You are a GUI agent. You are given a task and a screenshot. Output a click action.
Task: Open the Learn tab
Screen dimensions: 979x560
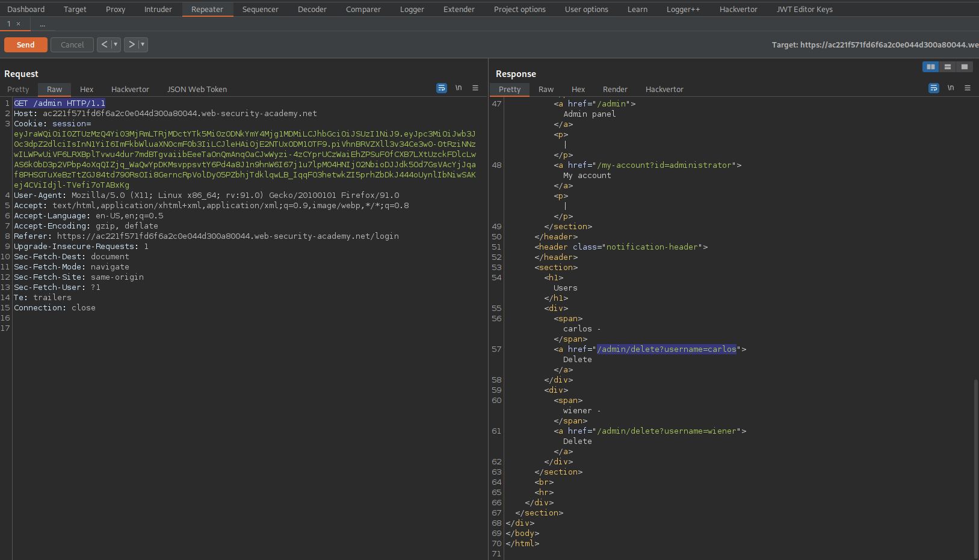click(x=638, y=9)
